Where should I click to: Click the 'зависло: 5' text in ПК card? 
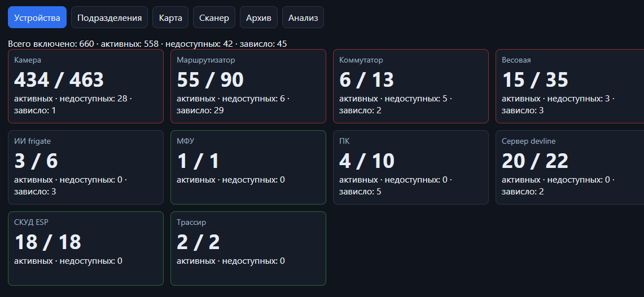pyautogui.click(x=360, y=192)
